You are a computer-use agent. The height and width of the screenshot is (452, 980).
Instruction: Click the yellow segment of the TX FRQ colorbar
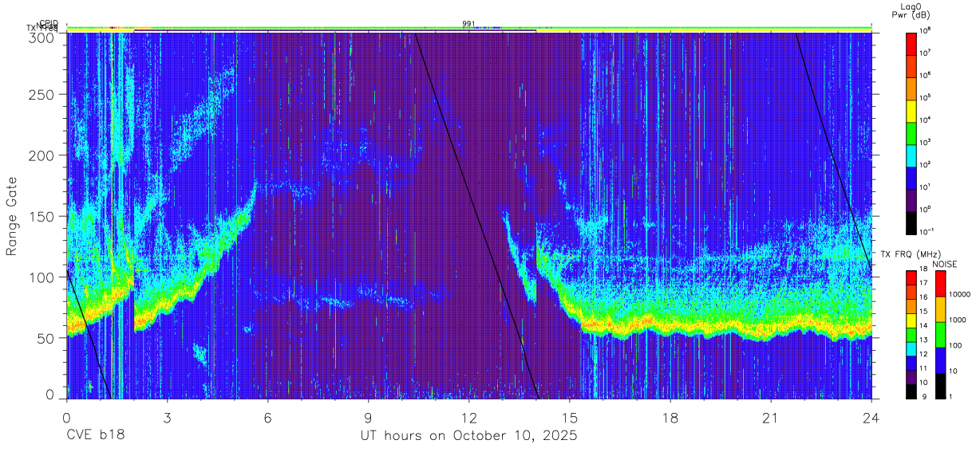(911, 319)
